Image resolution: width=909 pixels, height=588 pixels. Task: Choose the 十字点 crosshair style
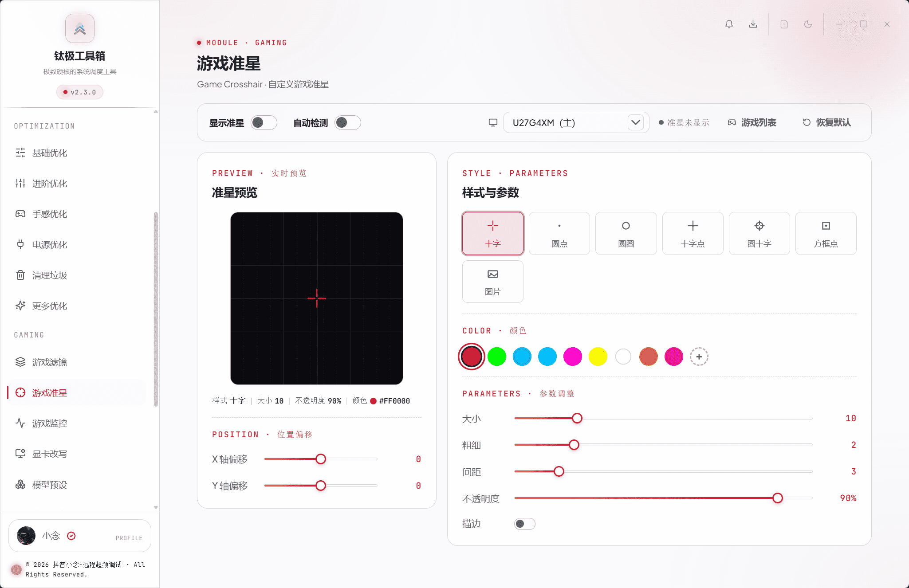(x=693, y=233)
